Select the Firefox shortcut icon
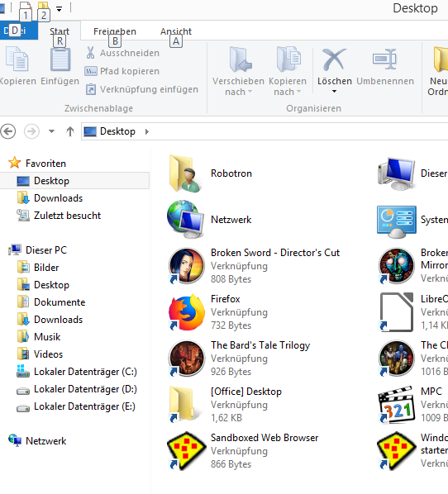The height and width of the screenshot is (494, 448). point(186,312)
